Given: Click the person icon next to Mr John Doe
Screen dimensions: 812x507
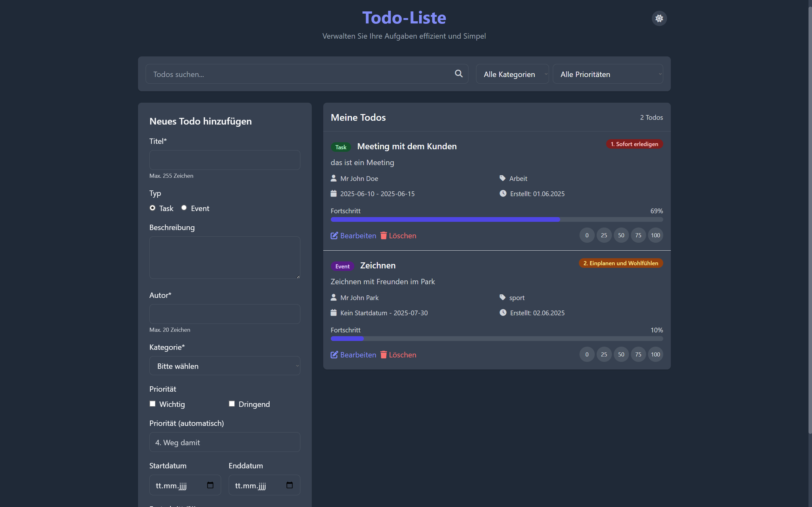Looking at the screenshot, I should pos(334,178).
